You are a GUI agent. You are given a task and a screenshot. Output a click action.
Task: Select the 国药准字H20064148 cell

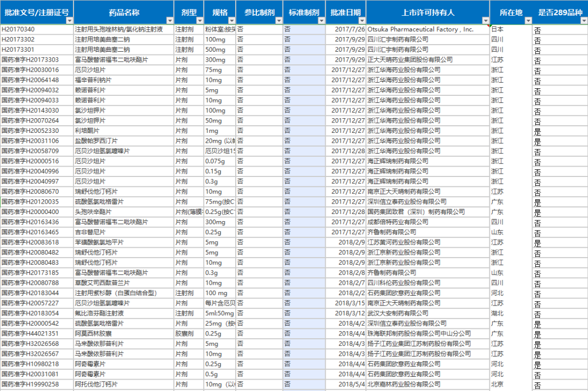(37, 80)
